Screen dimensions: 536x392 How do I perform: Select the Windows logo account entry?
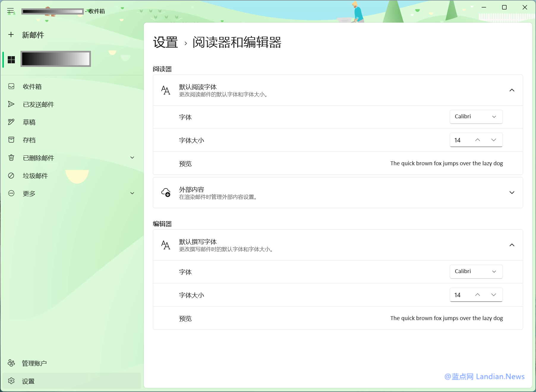tap(11, 60)
